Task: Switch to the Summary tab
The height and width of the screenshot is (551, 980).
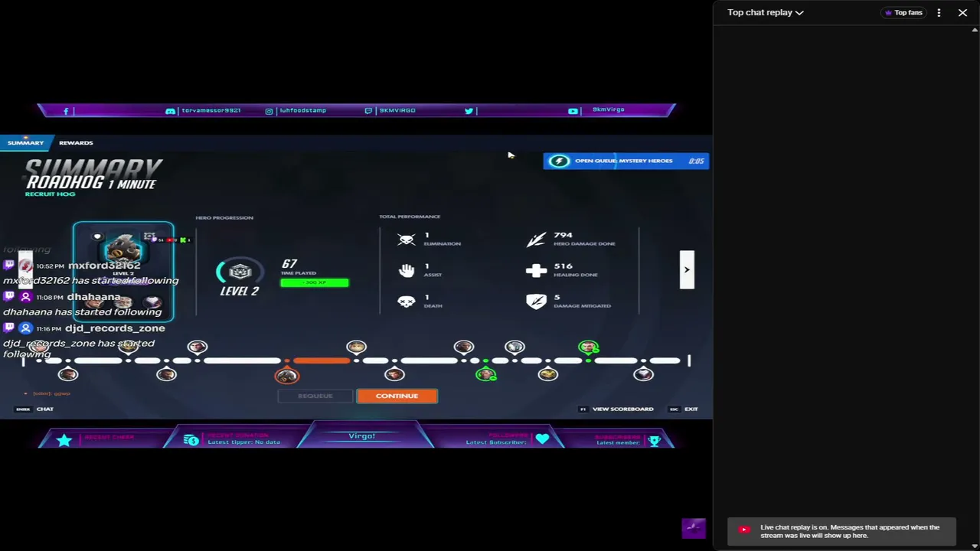Action: 25,143
